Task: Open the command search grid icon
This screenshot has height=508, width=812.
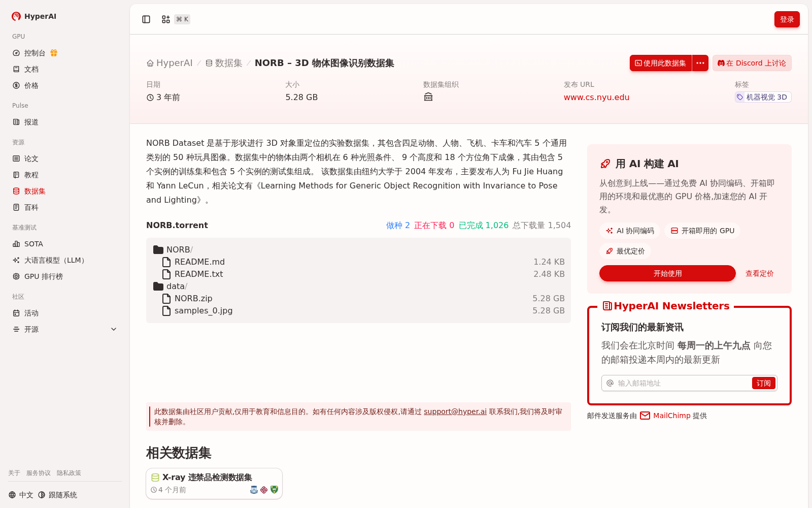Action: point(166,19)
